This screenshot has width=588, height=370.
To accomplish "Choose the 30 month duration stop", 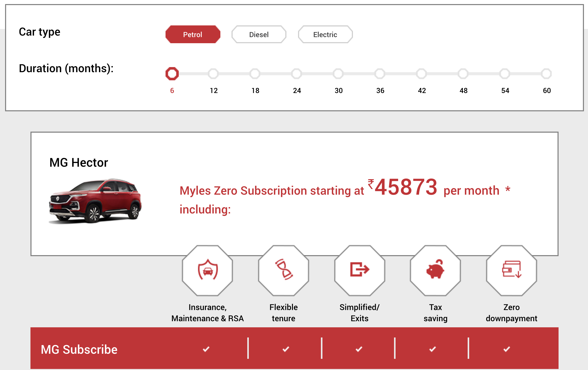I will pos(338,74).
